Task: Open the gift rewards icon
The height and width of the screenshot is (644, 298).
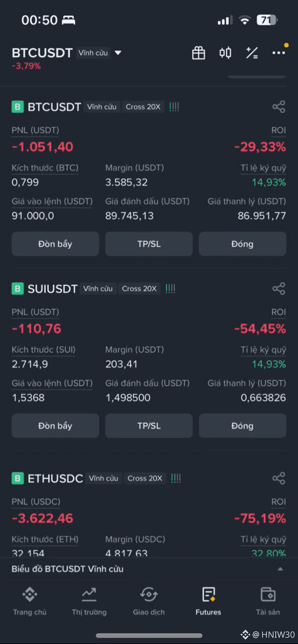Action: pos(198,53)
